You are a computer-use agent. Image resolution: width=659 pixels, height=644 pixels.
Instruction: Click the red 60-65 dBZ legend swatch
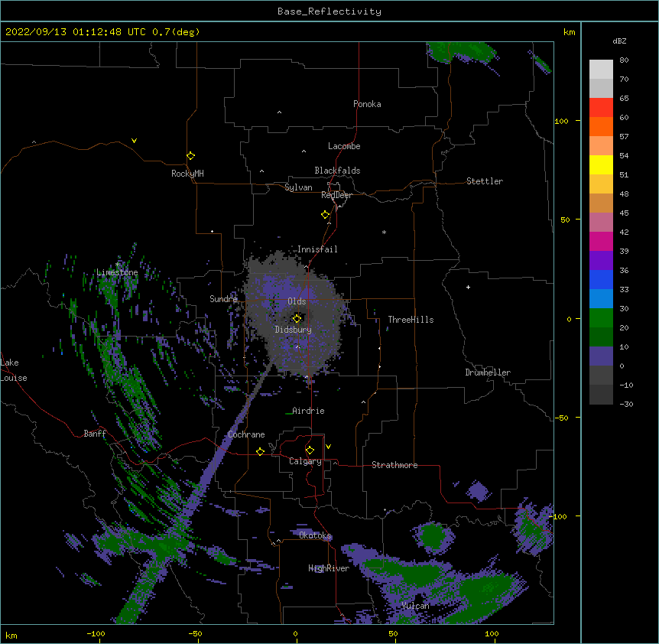pos(601,107)
